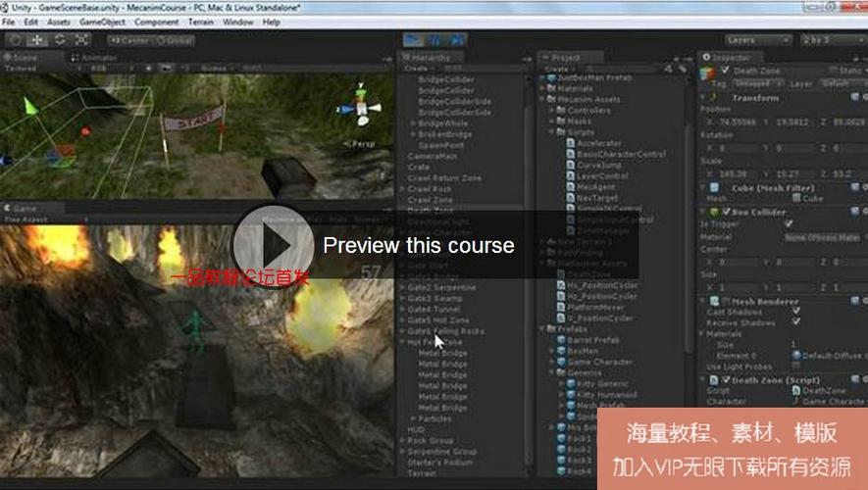
Task: Click the Mesh Renderer component icon
Action: (x=714, y=302)
